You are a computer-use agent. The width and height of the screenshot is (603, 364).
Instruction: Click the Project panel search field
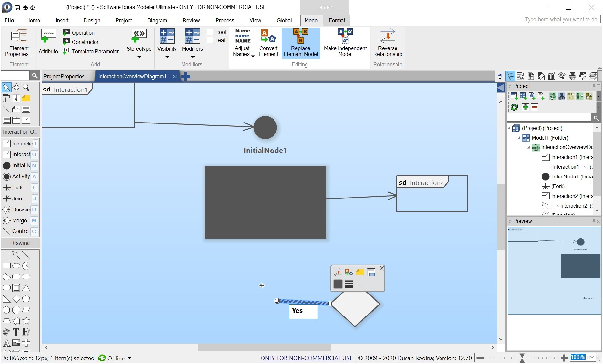click(x=550, y=117)
